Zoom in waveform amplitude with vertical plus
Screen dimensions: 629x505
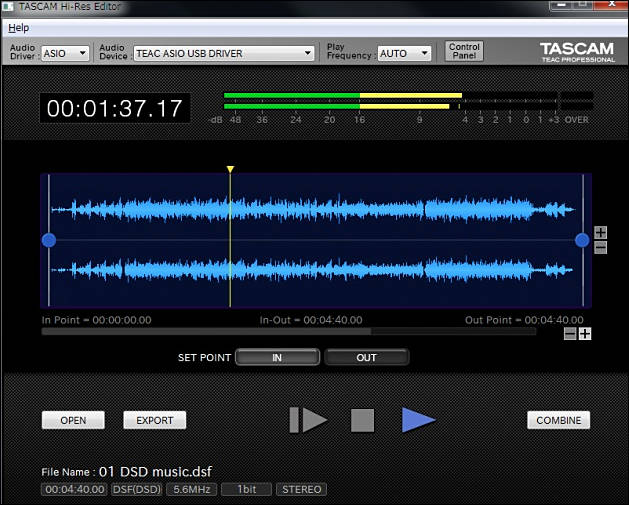click(601, 232)
